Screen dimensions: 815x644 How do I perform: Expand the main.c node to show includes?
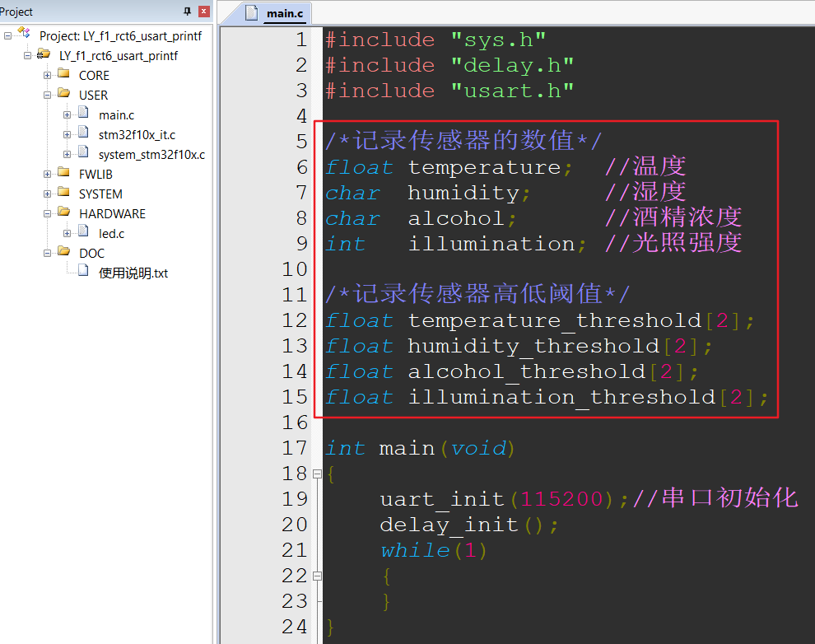[x=67, y=115]
